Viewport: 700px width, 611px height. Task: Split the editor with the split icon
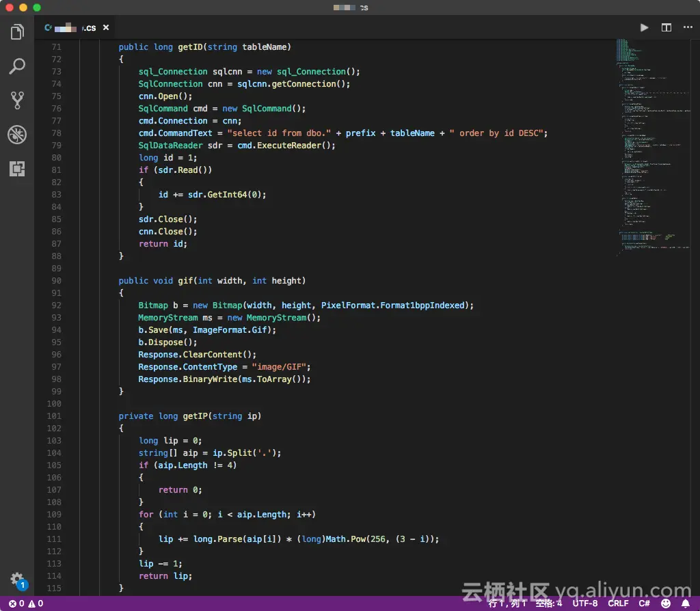click(x=666, y=27)
